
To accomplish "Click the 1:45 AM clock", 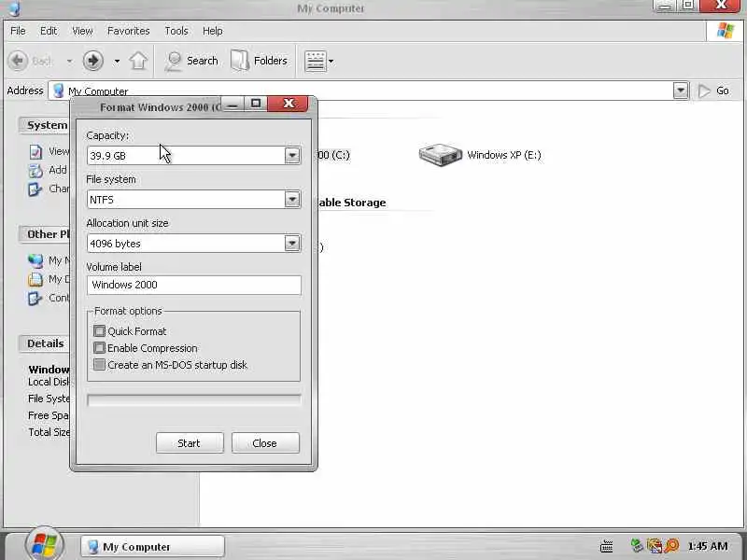I will pyautogui.click(x=708, y=546).
